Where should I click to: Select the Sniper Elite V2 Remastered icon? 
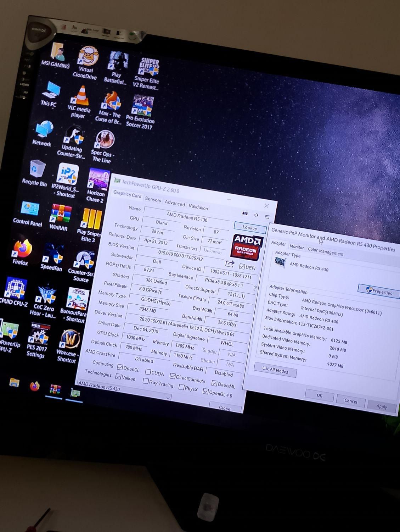[x=147, y=73]
